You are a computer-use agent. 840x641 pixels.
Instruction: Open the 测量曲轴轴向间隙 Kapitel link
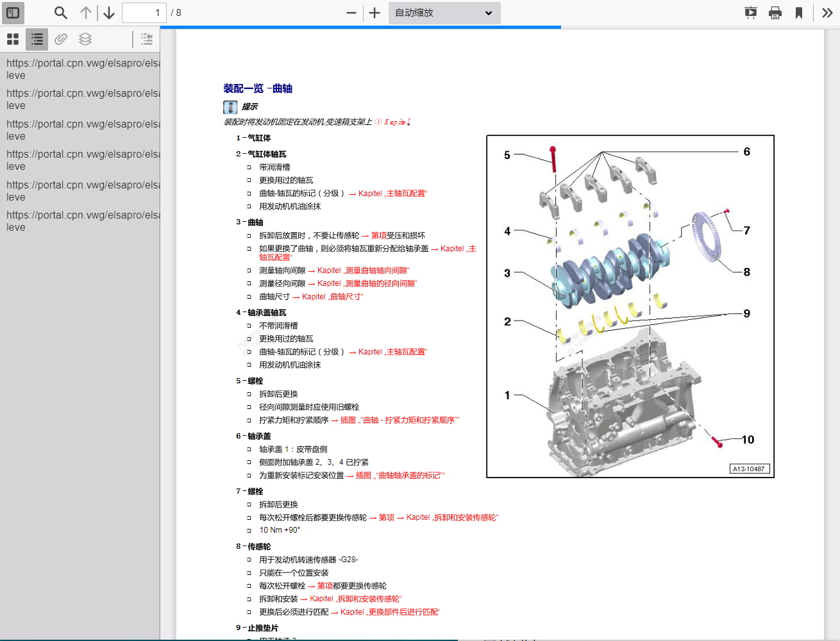[363, 271]
